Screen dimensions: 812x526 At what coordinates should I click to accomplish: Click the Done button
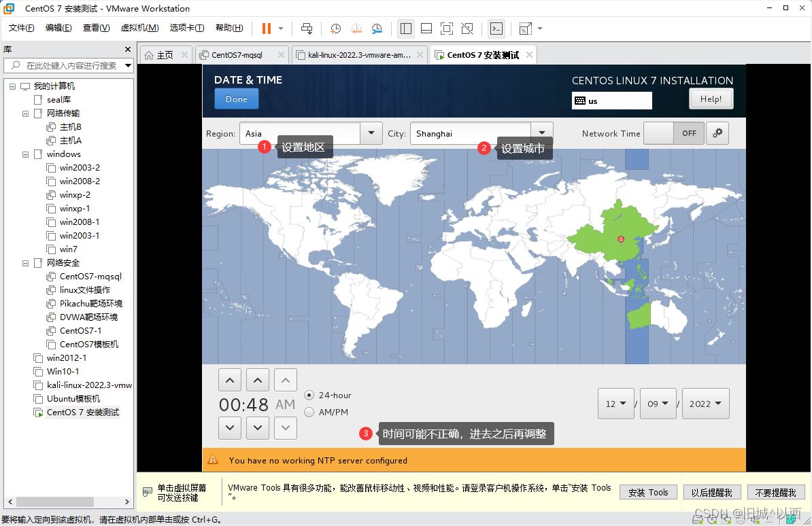pyautogui.click(x=237, y=99)
